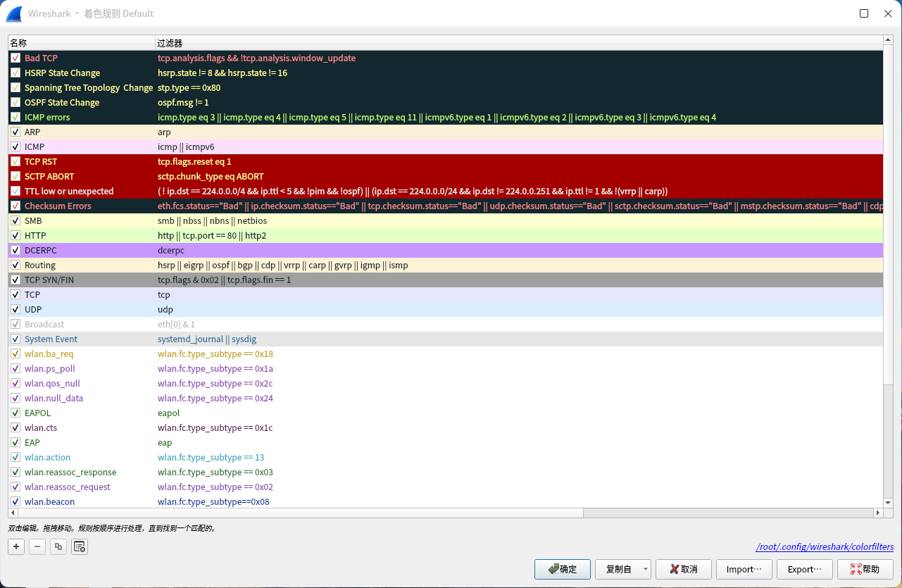Screen dimensions: 902x588
Task: Uncheck the Bad TCP rule
Action: pos(15,58)
